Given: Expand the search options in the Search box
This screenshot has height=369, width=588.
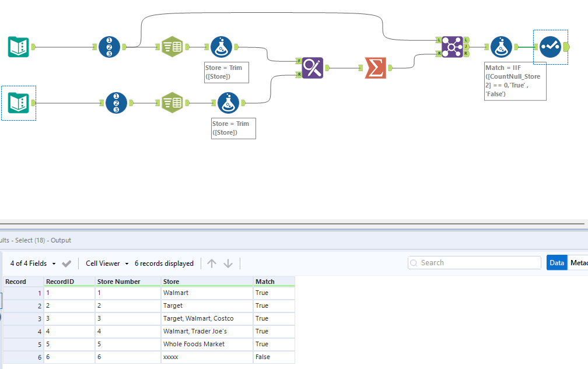Looking at the screenshot, I should coord(414,262).
